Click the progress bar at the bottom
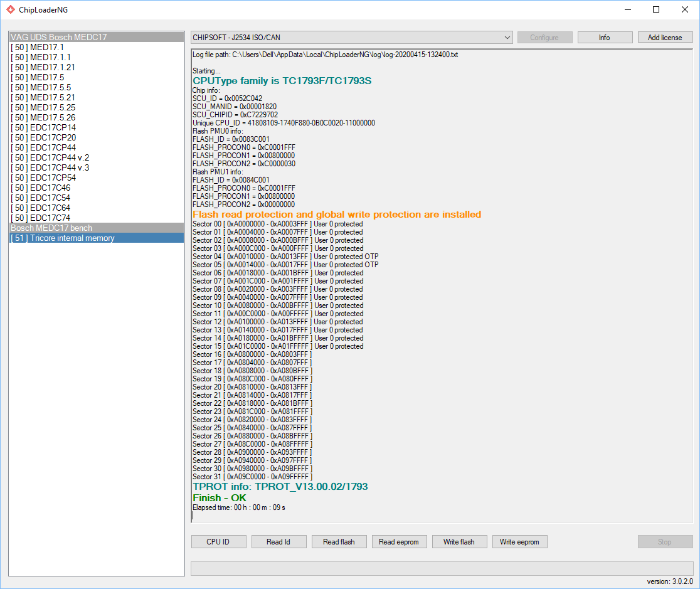The width and height of the screenshot is (700, 589). pyautogui.click(x=442, y=568)
